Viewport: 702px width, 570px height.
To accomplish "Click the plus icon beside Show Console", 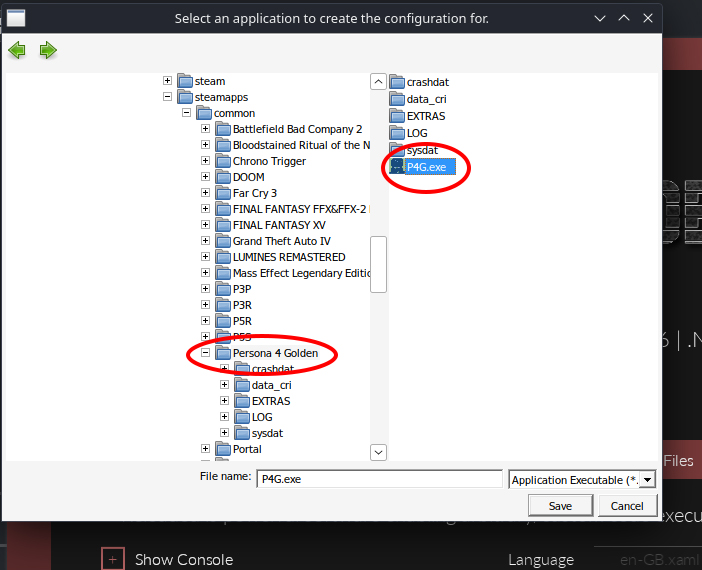I will (x=112, y=559).
